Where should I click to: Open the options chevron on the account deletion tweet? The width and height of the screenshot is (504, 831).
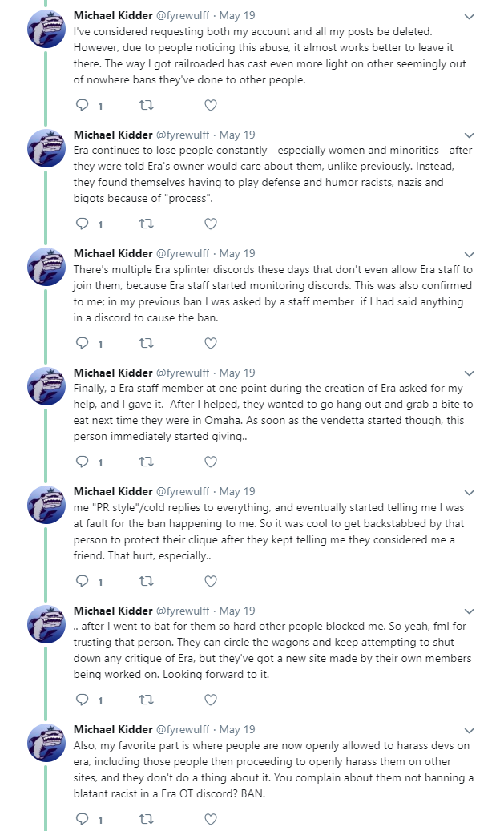(x=469, y=17)
